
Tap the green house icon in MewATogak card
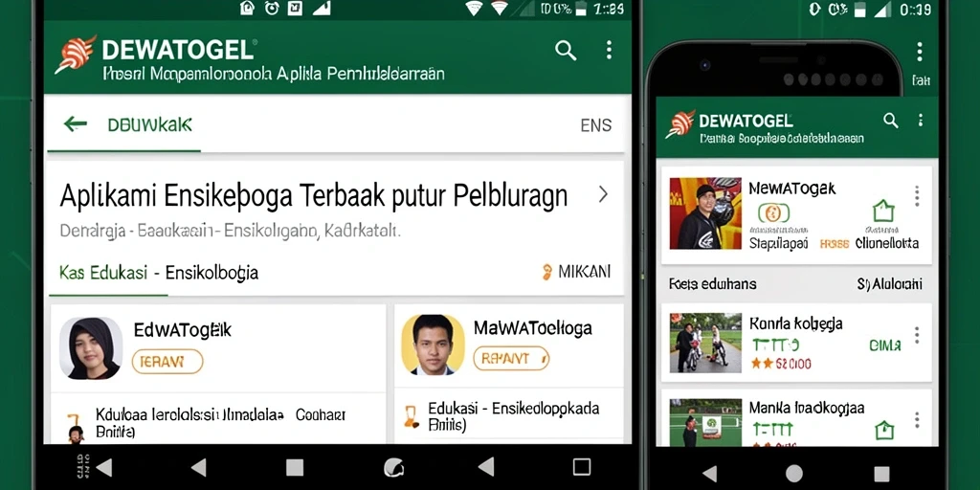[883, 211]
